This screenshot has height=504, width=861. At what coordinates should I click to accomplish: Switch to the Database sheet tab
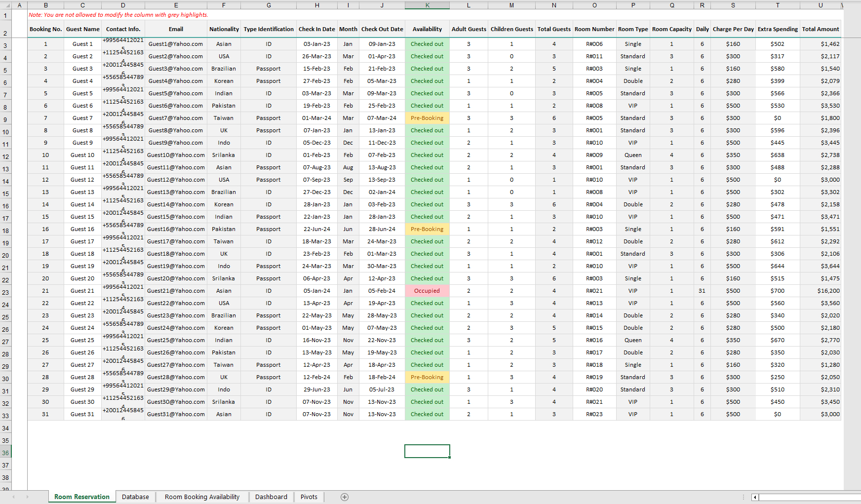tap(135, 497)
